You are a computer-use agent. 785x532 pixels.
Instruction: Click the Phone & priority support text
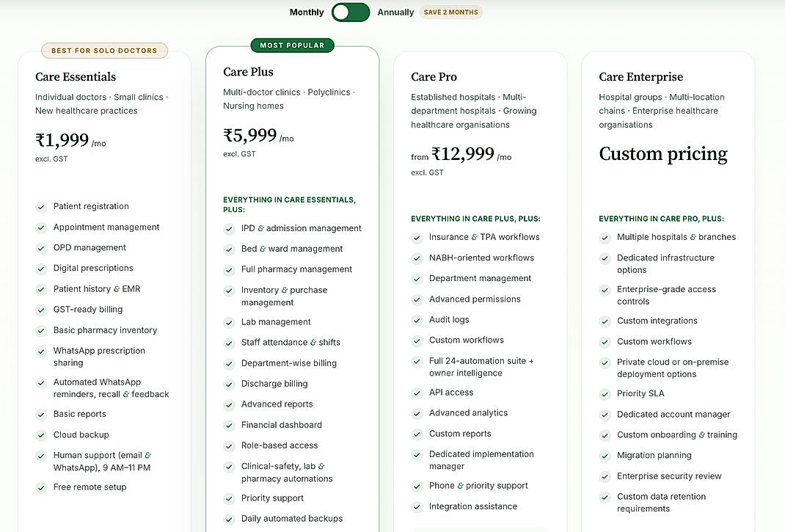[x=478, y=486]
